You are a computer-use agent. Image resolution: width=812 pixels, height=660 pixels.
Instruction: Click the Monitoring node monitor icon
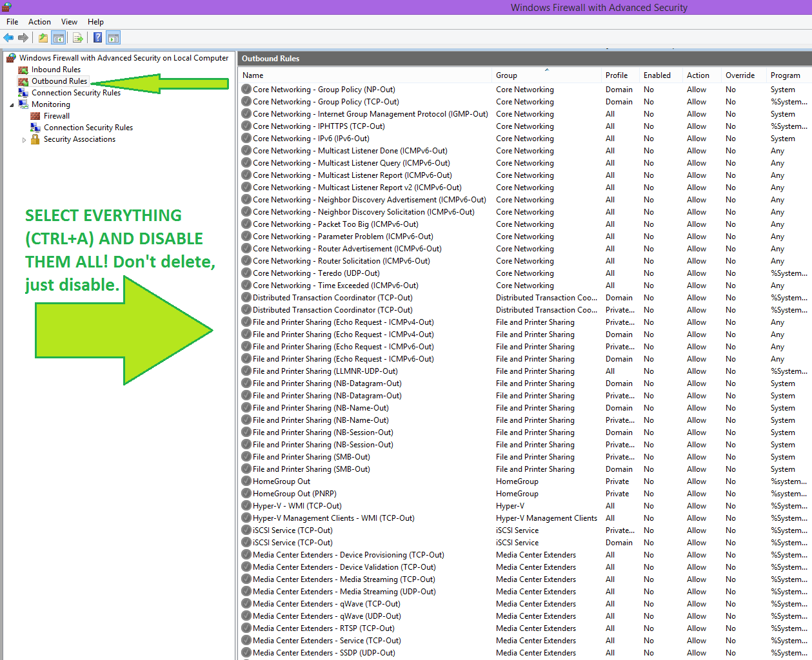[23, 104]
